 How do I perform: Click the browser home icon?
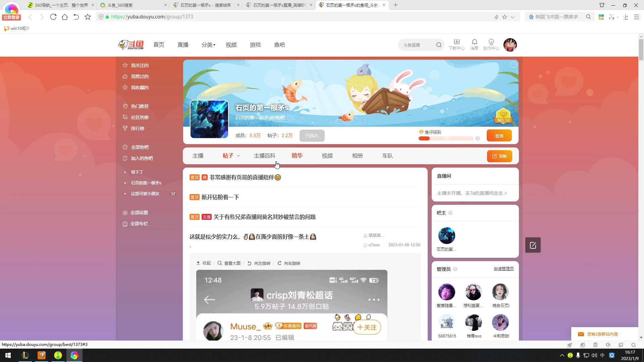click(x=65, y=17)
